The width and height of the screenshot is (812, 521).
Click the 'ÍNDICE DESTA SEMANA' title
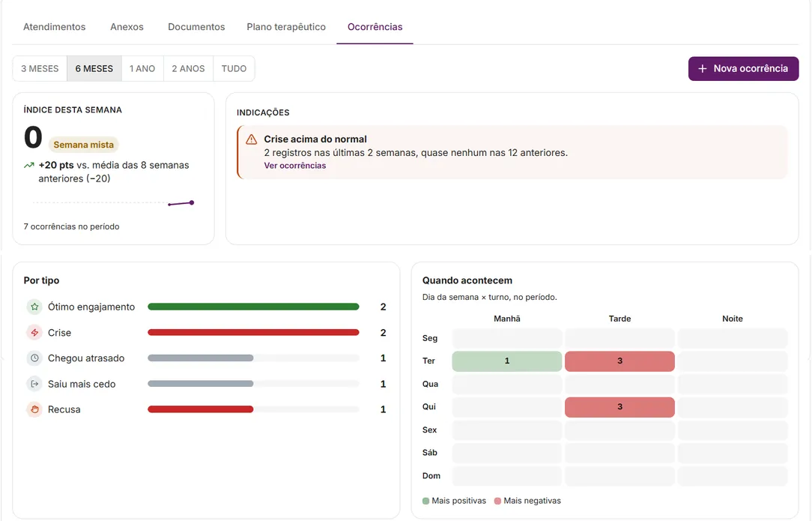coord(73,109)
